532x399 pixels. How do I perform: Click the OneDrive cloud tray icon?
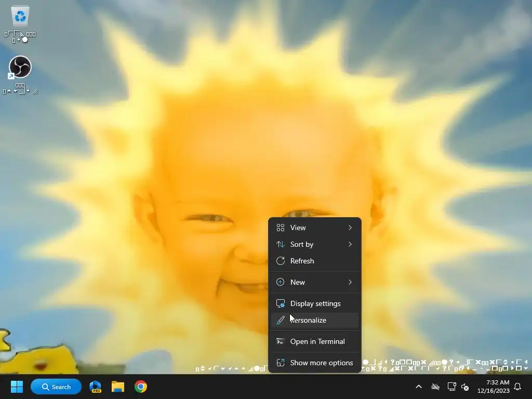(x=435, y=387)
